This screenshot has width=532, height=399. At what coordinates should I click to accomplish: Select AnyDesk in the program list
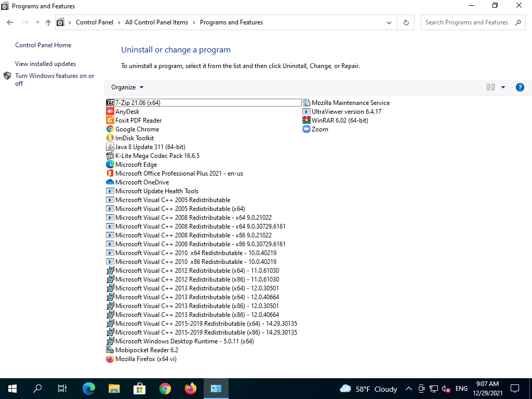pyautogui.click(x=127, y=112)
